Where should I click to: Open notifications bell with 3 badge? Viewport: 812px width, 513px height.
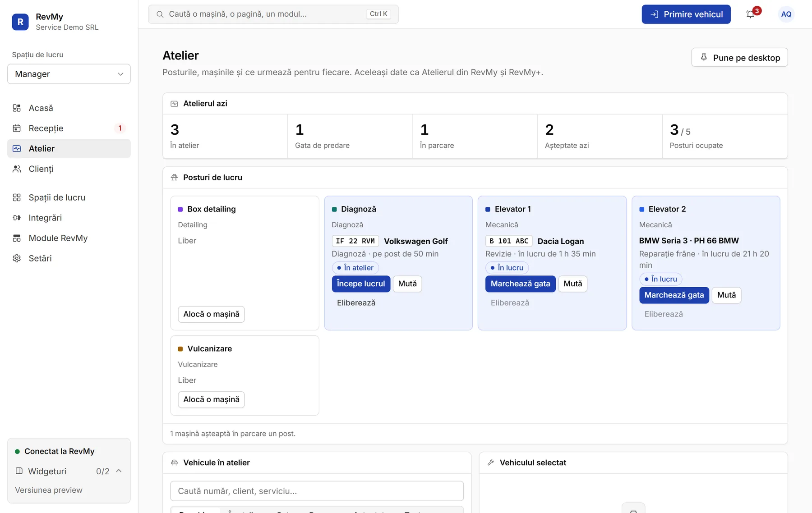pos(751,14)
